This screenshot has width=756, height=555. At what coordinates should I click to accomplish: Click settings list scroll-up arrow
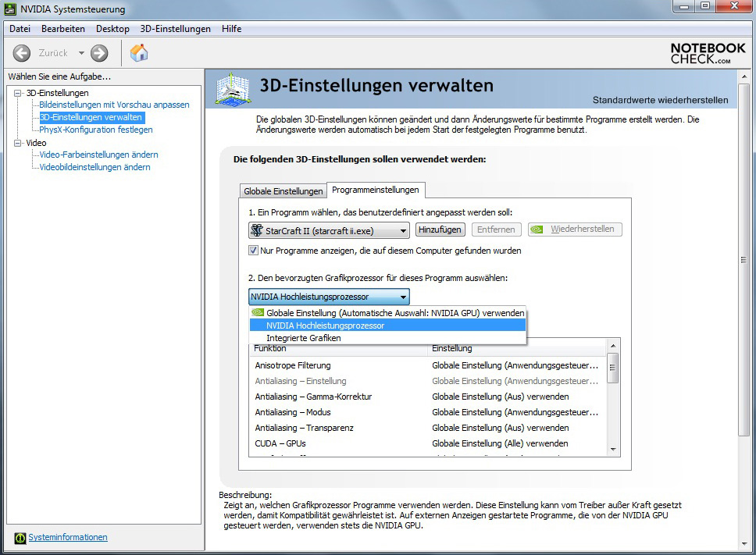[x=613, y=346]
